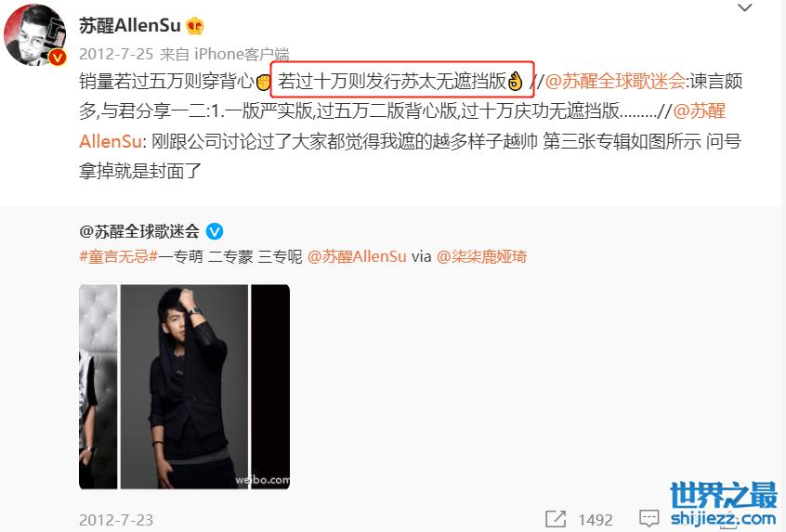This screenshot has width=786, height=532.
Task: Open the chevron dropdown on the post
Action: [x=745, y=7]
